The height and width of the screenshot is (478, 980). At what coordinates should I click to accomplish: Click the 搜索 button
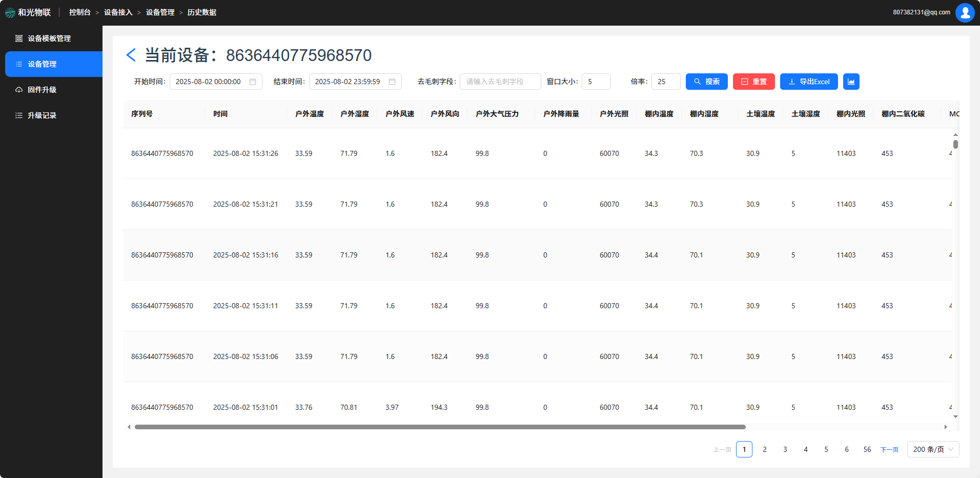(x=706, y=82)
